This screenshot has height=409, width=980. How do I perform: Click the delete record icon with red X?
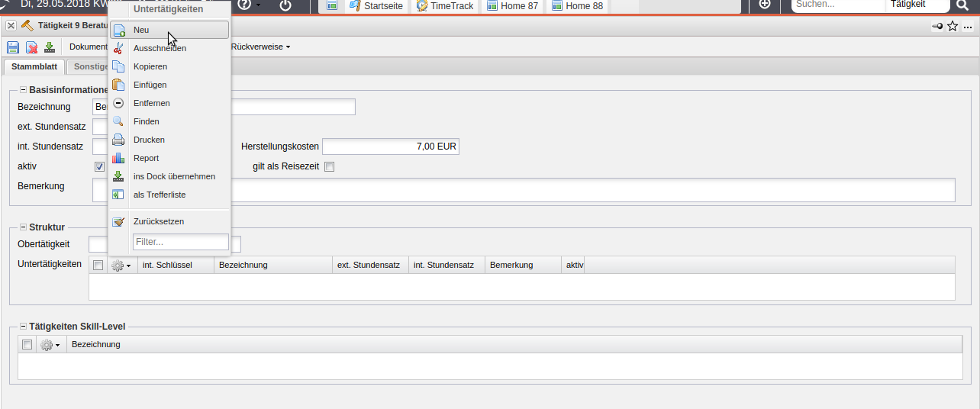[31, 47]
